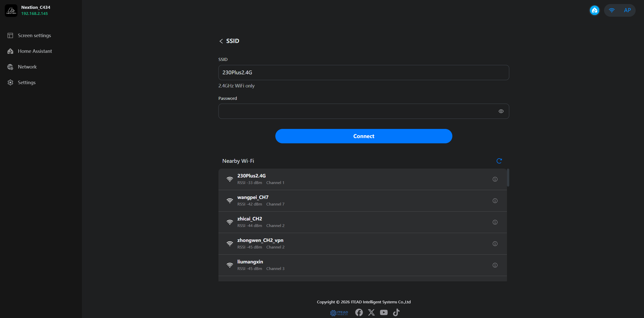Click the SSID input field

(364, 73)
